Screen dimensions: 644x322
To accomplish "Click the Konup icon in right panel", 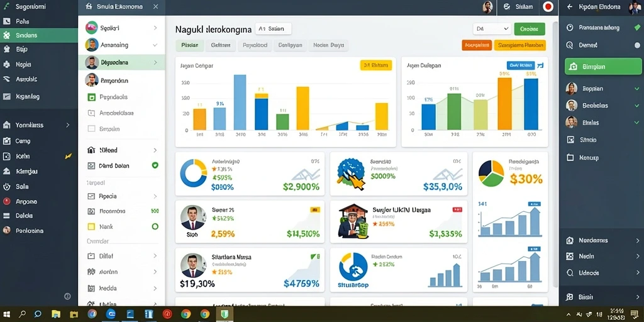I will click(x=570, y=157).
